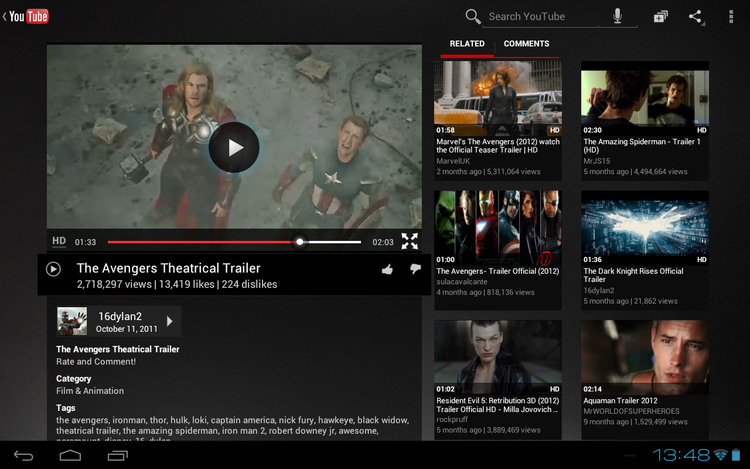
Task: Click the video progress bar handle
Action: [x=299, y=241]
